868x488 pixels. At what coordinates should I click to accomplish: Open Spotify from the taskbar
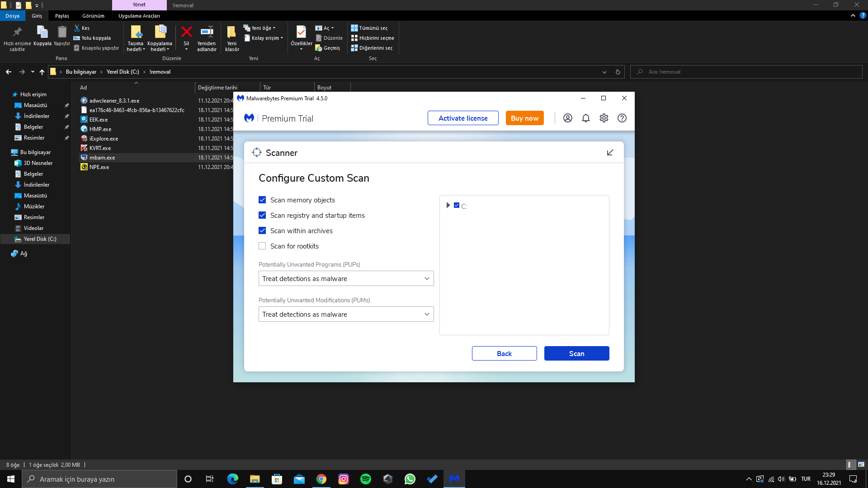366,479
